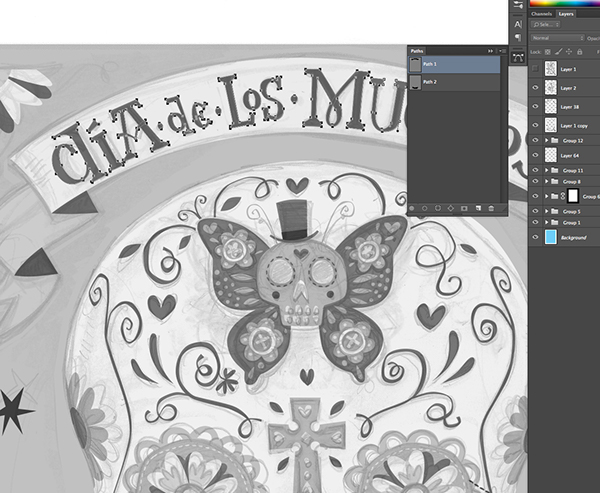Hide the Background layer
The image size is (600, 493).
(535, 237)
